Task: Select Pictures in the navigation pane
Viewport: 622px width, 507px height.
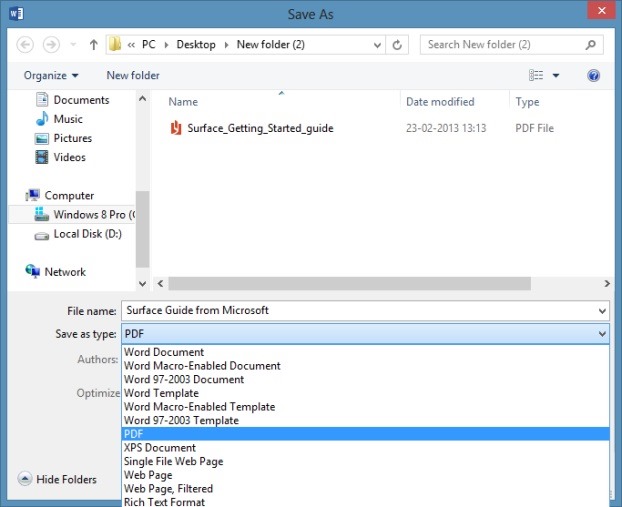Action: [73, 138]
